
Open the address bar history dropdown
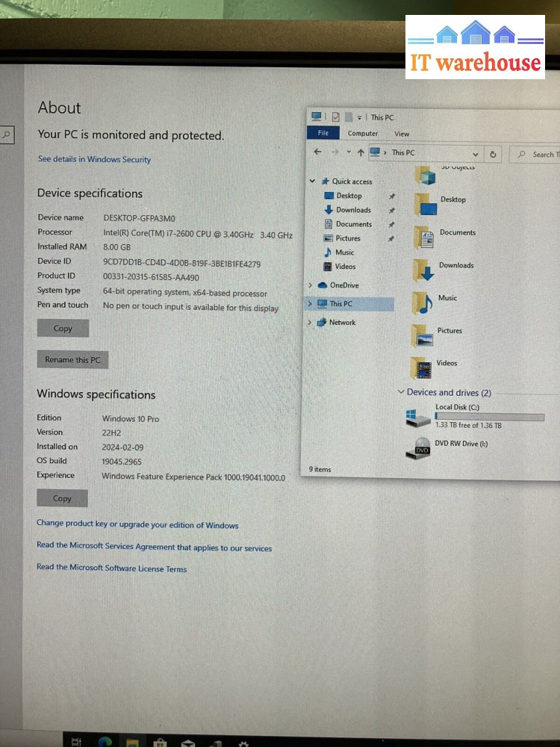click(x=475, y=155)
